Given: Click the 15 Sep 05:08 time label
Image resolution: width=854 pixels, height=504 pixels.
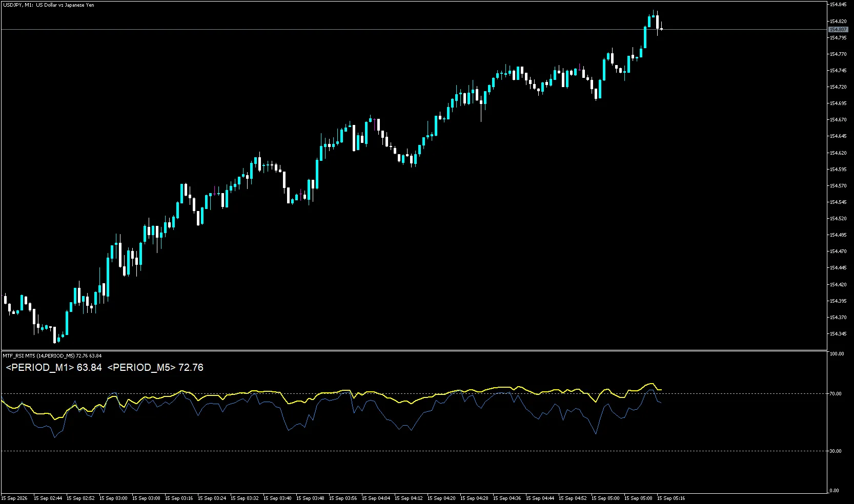Looking at the screenshot, I should coord(638,498).
